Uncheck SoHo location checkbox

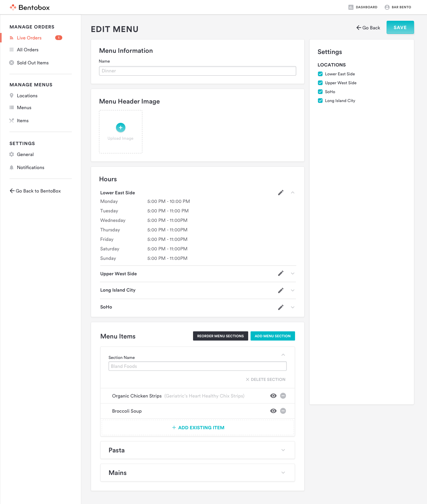click(x=320, y=92)
